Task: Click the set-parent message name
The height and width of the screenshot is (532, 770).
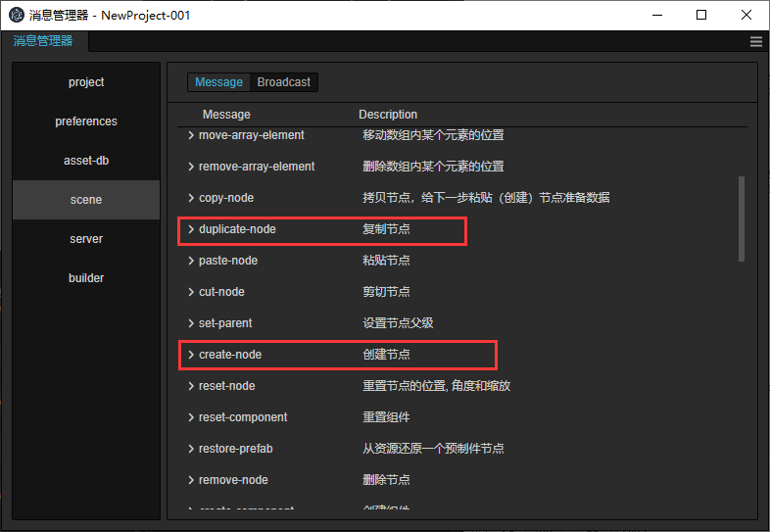Action: (225, 323)
